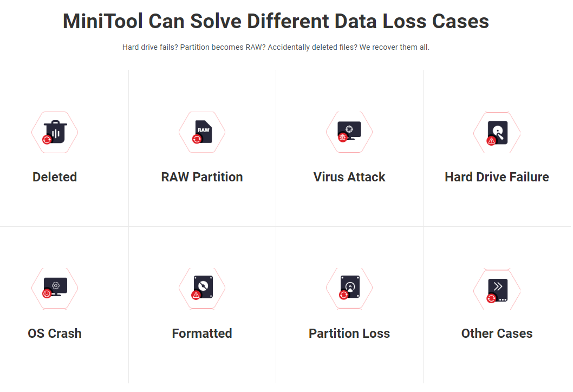Open the RAW Partition case link
This screenshot has width=573, height=392.
[x=202, y=177]
